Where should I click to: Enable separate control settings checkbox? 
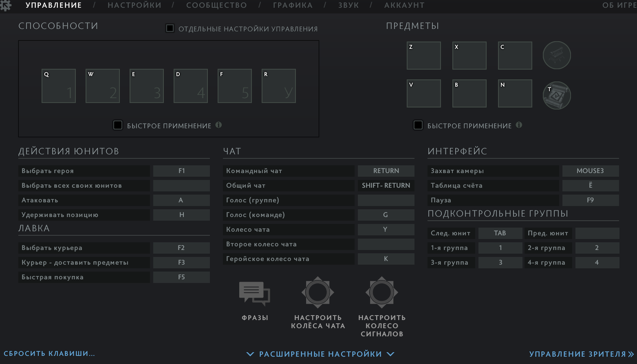[x=170, y=28]
